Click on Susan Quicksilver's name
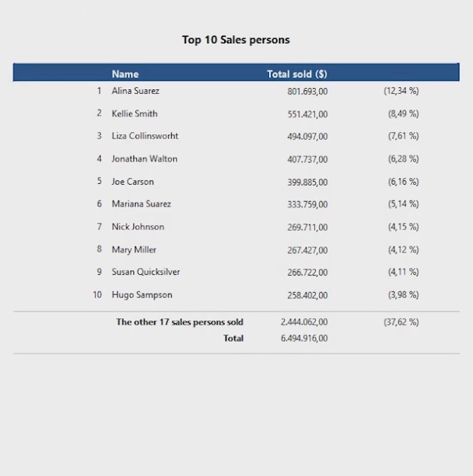The image size is (473, 476). click(146, 272)
